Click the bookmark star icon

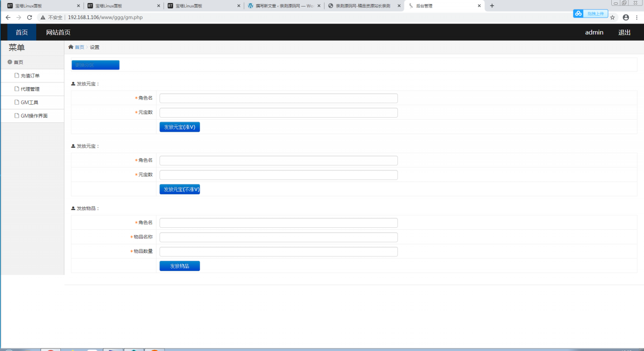tap(612, 17)
